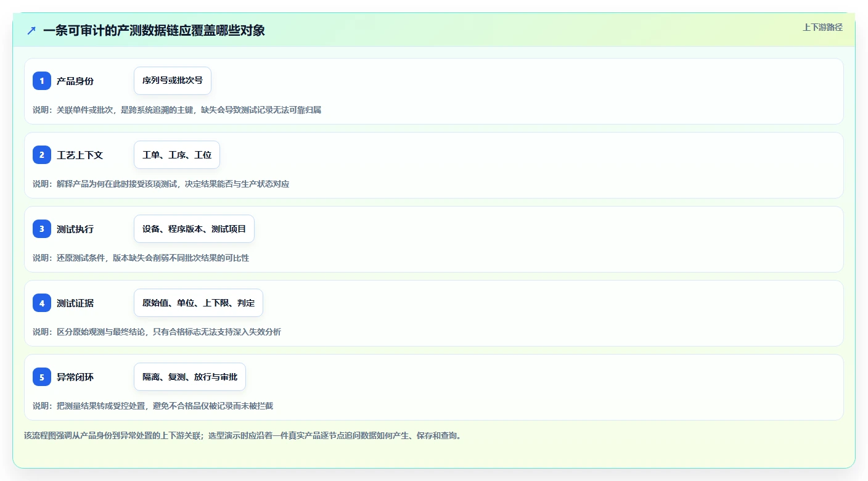868x481 pixels.
Task: Click the footer note starting 该流程图强调
Action: pyautogui.click(x=243, y=435)
